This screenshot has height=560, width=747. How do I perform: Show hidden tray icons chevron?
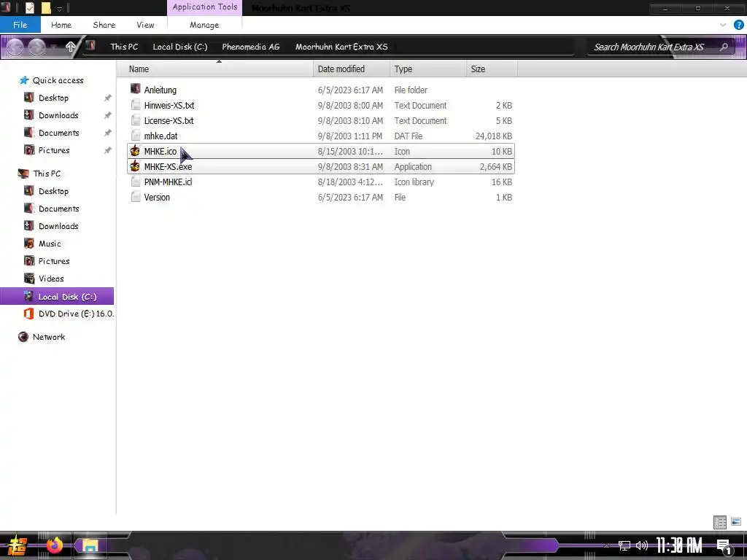[606, 545]
